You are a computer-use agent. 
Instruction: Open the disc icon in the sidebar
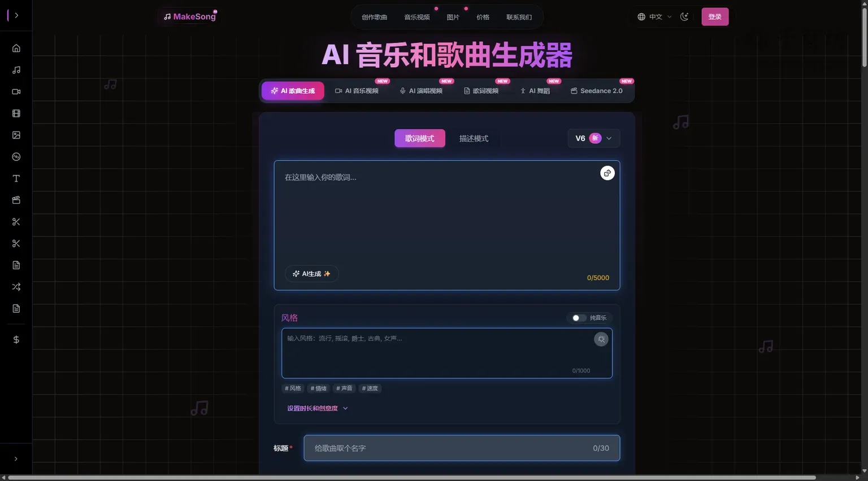(x=16, y=157)
